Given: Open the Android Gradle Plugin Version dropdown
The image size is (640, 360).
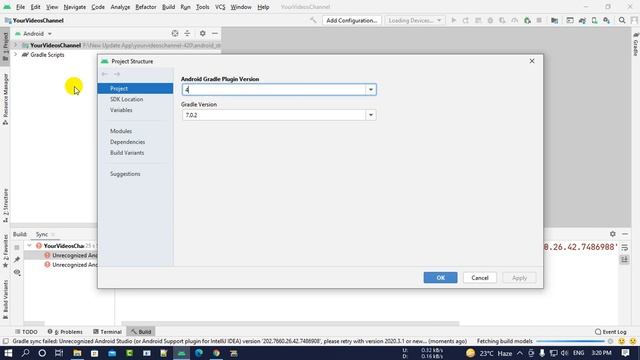Looking at the screenshot, I should pos(371,89).
